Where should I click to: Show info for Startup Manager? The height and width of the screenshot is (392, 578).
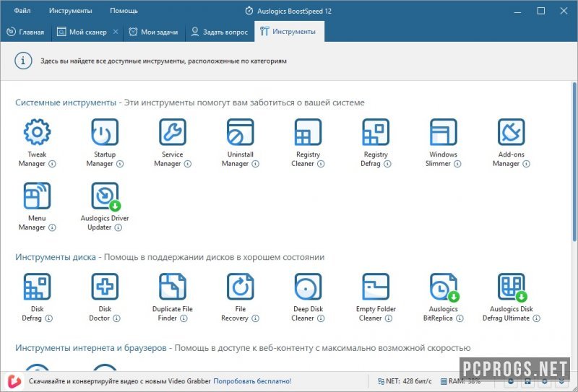coord(120,164)
